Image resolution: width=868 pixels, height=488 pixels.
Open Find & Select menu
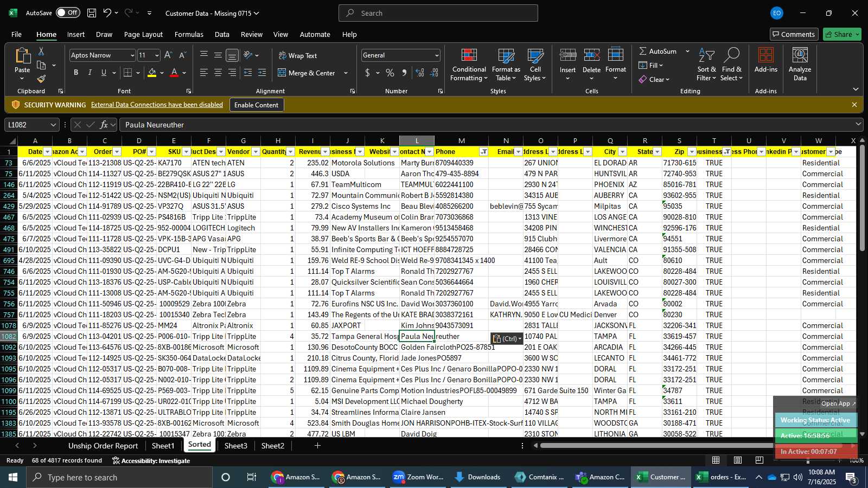coord(732,65)
